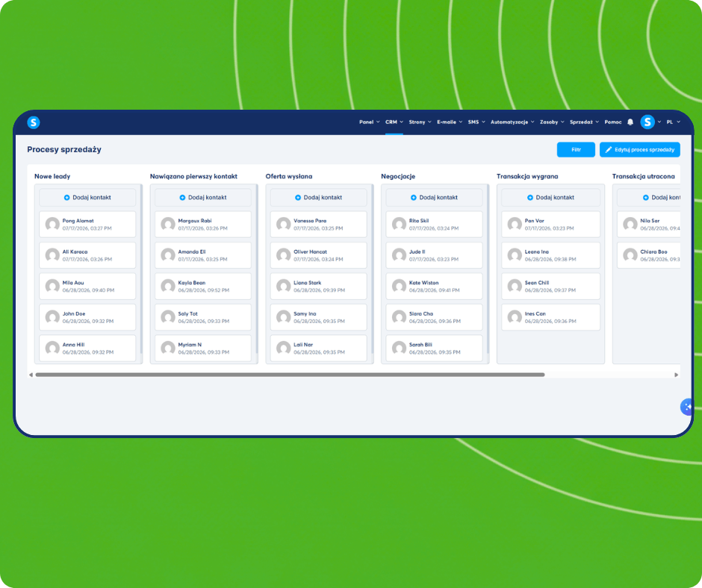Open the Pomoc menu item

point(613,122)
